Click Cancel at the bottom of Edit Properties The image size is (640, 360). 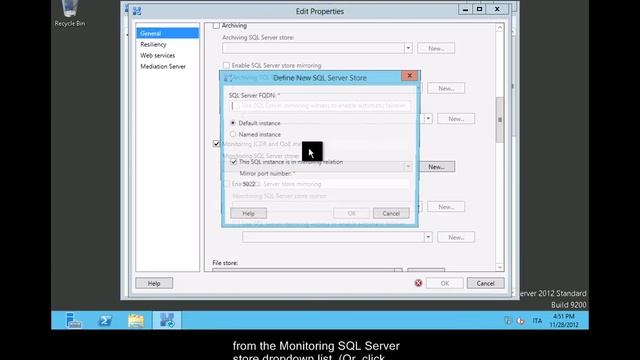(x=485, y=283)
